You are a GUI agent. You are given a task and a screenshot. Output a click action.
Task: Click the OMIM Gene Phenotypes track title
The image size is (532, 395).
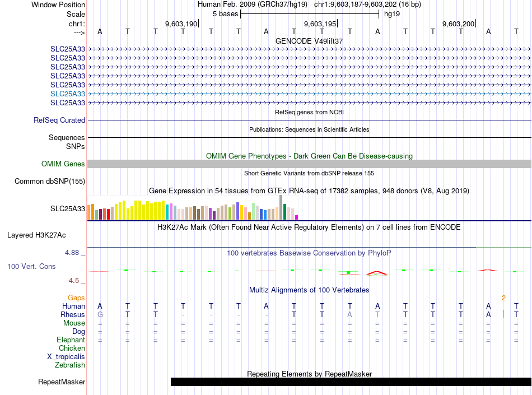(x=309, y=156)
